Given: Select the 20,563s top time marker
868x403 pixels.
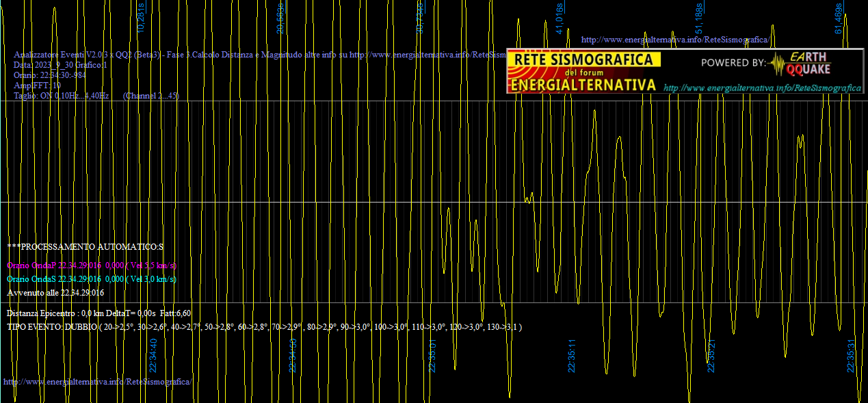Looking at the screenshot, I should coord(280,18).
